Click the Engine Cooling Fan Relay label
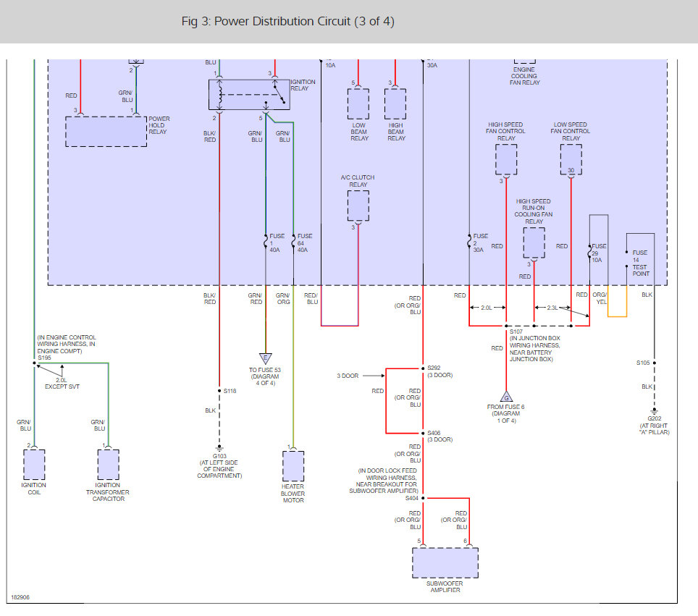Viewport: 698px width, 616px height. click(x=524, y=76)
